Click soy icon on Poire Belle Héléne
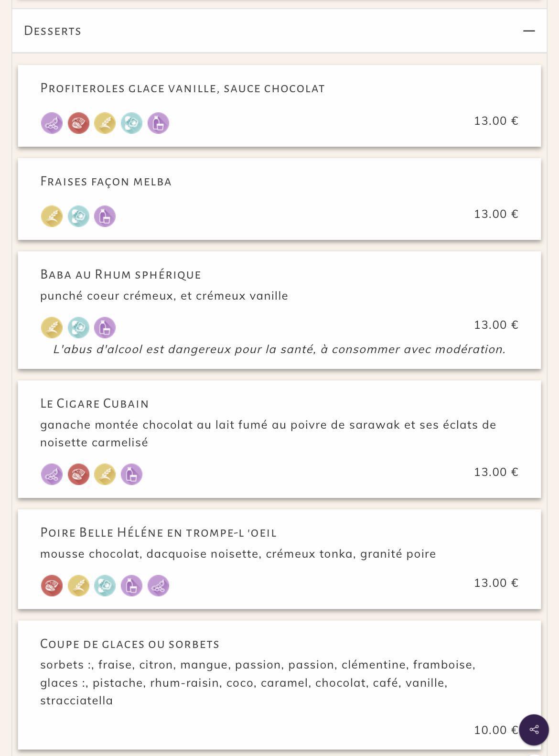 tap(158, 586)
